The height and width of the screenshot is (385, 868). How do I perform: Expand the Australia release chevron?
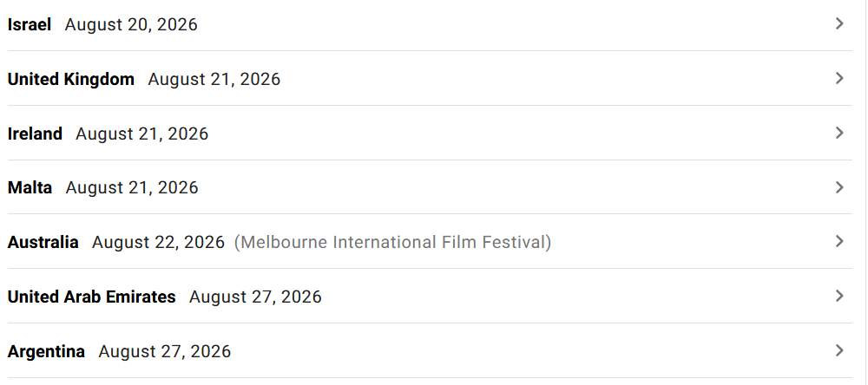(839, 242)
